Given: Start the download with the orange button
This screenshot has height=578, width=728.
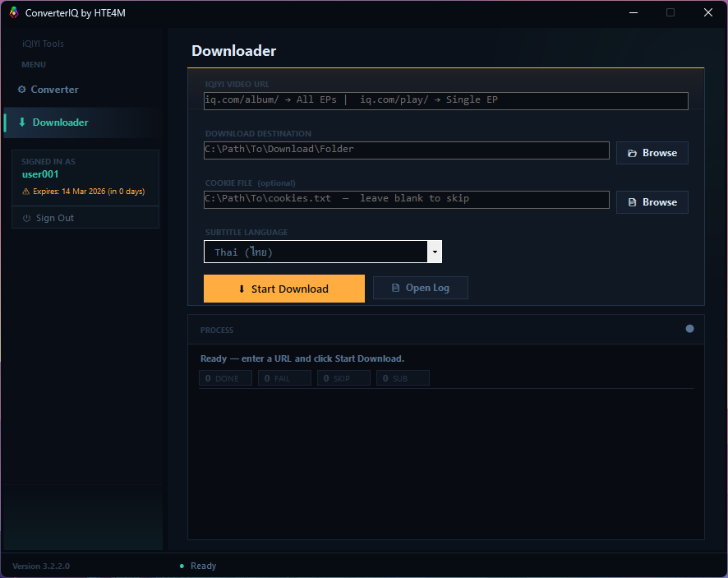Looking at the screenshot, I should pos(284,289).
